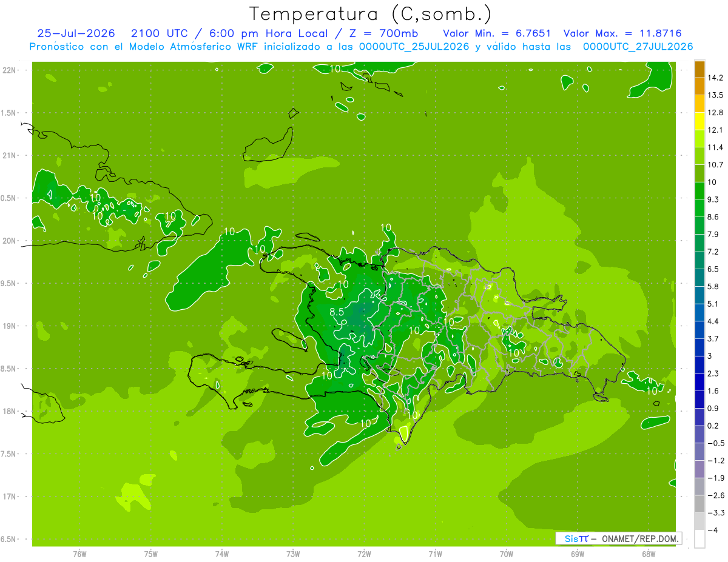Screen dimensions: 728x562
Task: Select the blue swatch between 1.6 and 2.3
Action: point(699,382)
